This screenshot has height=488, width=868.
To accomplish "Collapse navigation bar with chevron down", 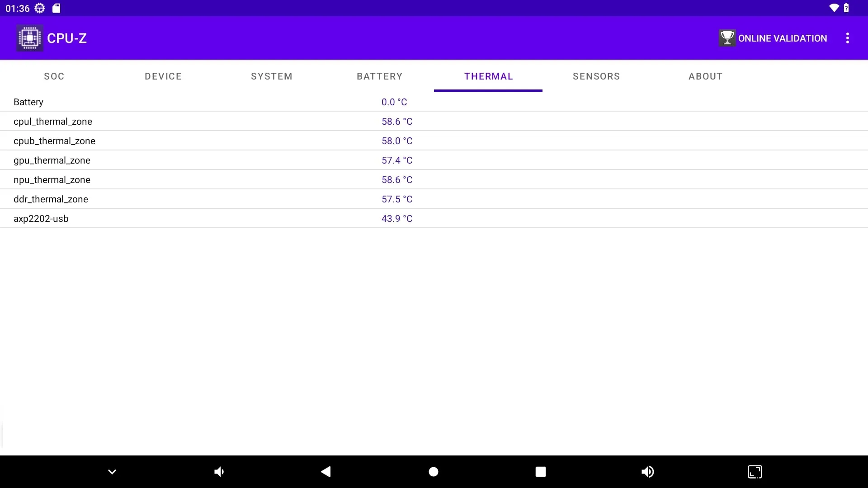I will pyautogui.click(x=112, y=472).
